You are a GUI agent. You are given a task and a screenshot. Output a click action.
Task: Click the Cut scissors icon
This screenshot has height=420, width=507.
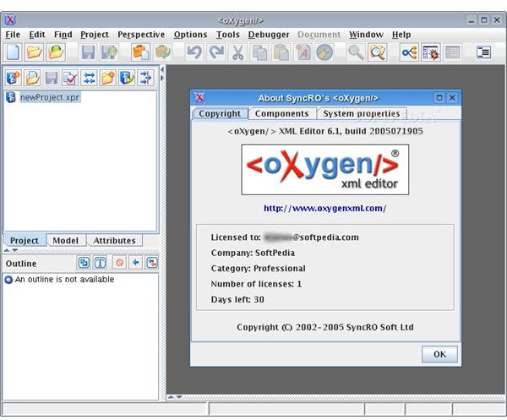pyautogui.click(x=238, y=52)
